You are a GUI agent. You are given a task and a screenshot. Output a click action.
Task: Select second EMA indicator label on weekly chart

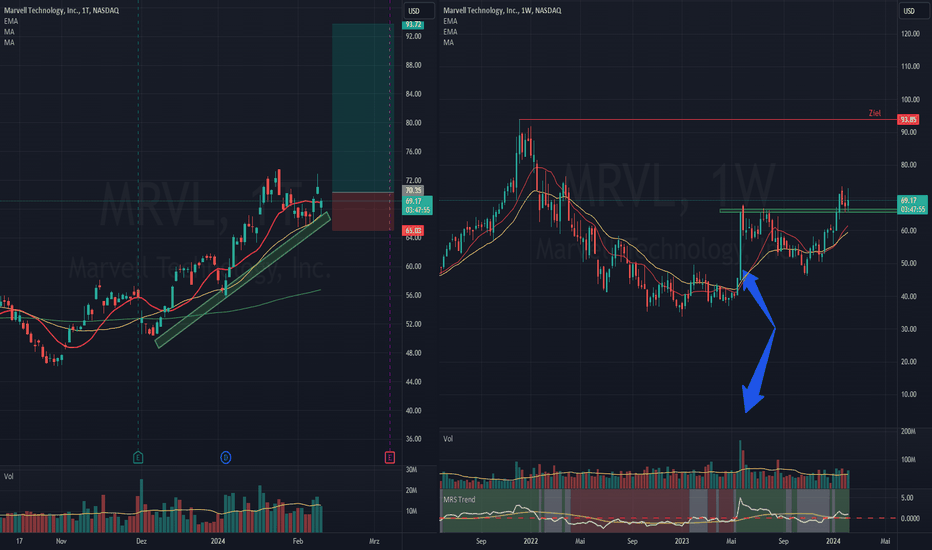tap(451, 32)
